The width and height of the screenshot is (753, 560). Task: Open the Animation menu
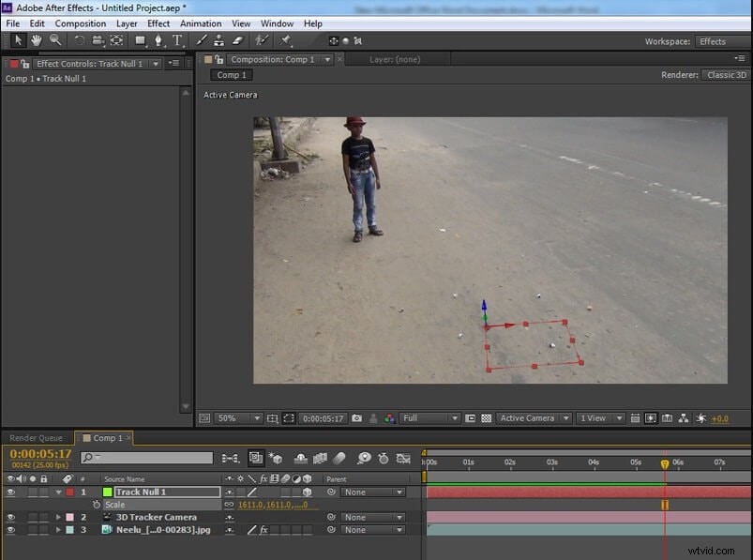coord(201,23)
